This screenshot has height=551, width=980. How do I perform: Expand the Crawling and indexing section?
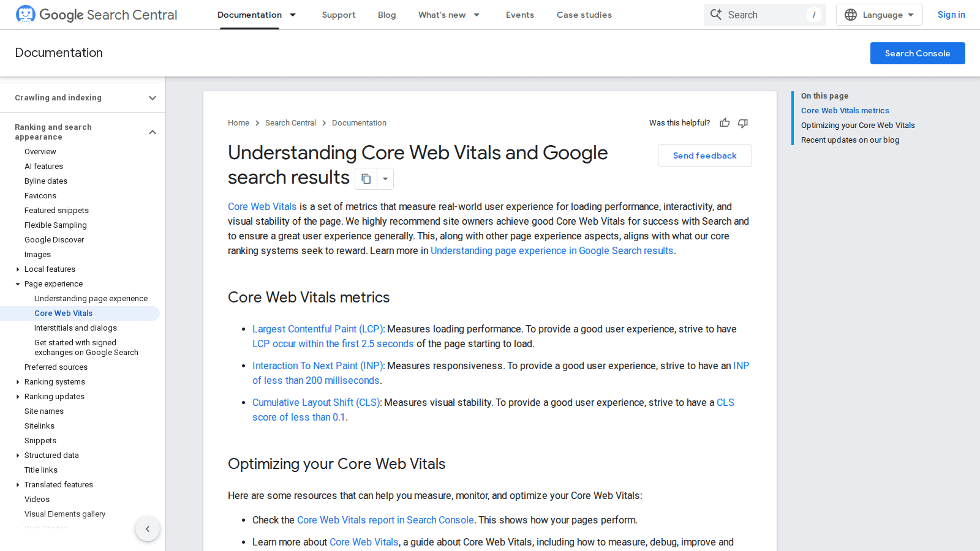(x=153, y=98)
